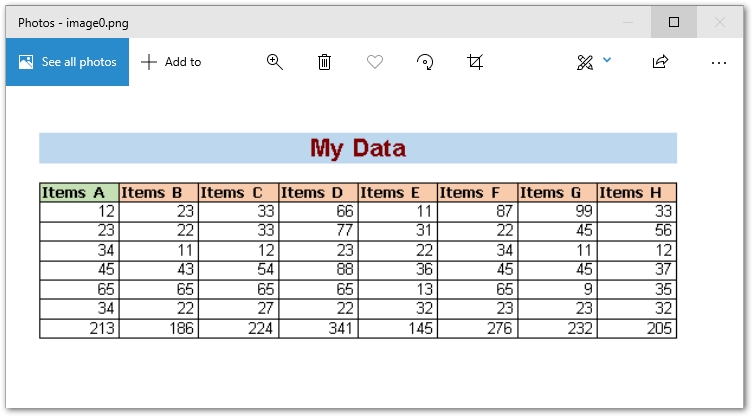This screenshot has height=417, width=753.
Task: Click the cell showing 341 in the table
Action: click(x=318, y=328)
